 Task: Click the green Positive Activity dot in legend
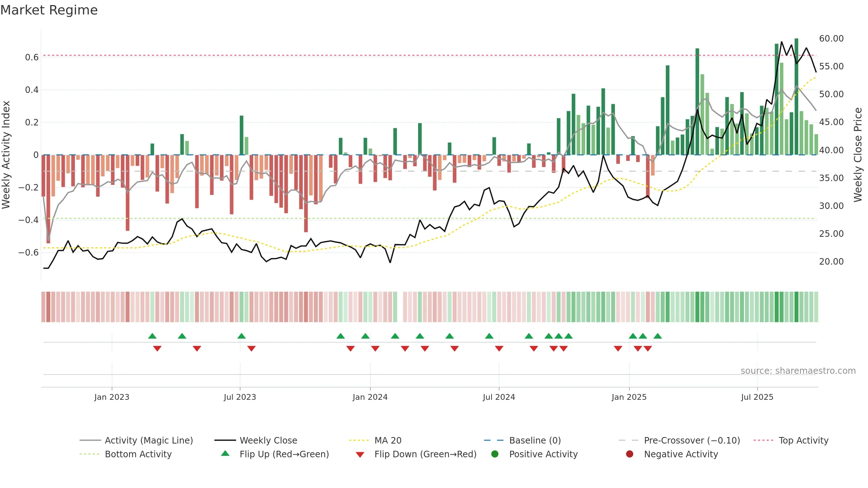click(495, 454)
